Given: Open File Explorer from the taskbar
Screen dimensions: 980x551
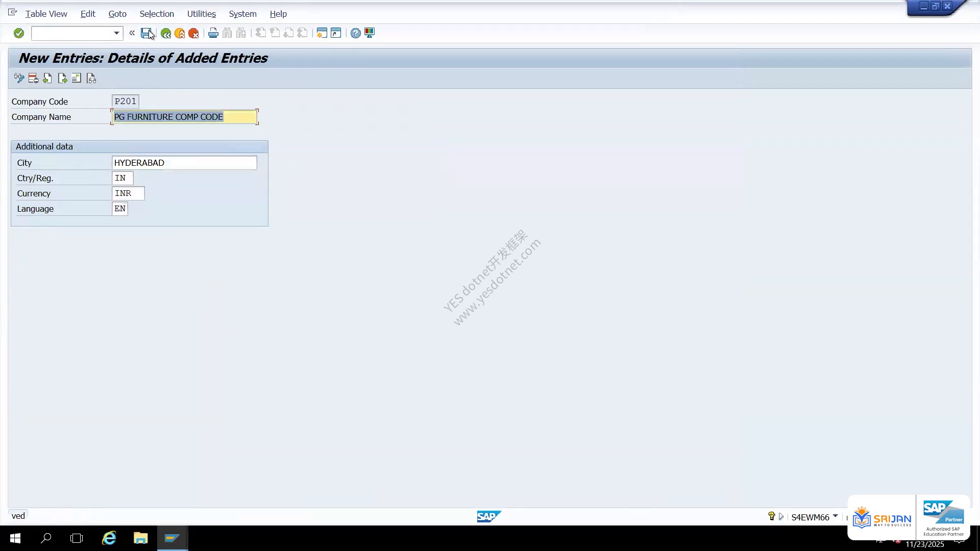Looking at the screenshot, I should [x=140, y=538].
